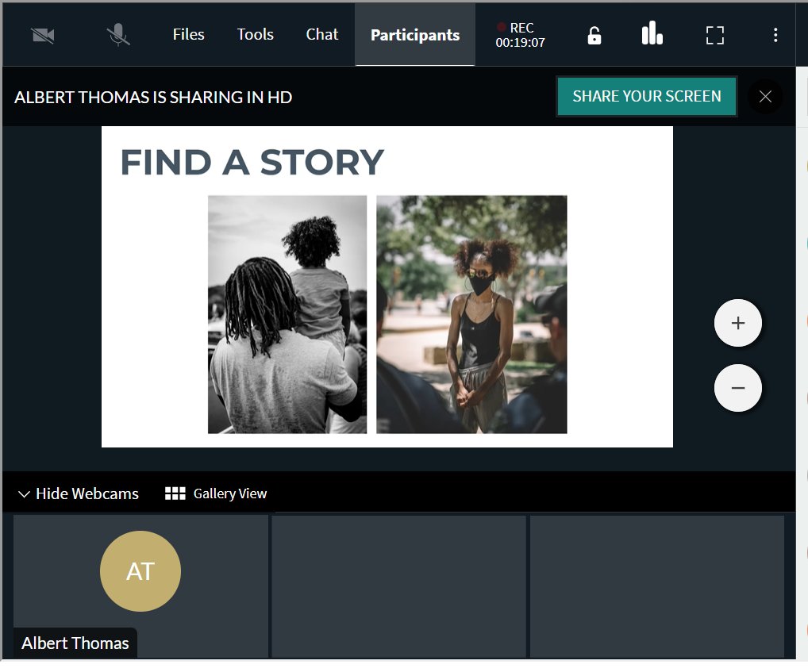
Task: Open the Tools menu
Action: (255, 34)
